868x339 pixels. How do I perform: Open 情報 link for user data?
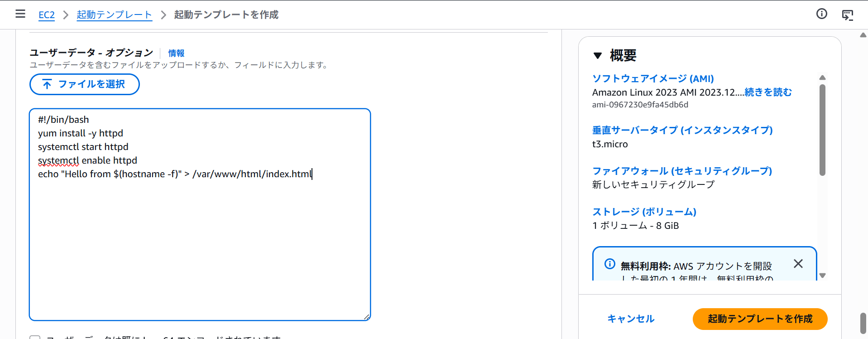(176, 53)
